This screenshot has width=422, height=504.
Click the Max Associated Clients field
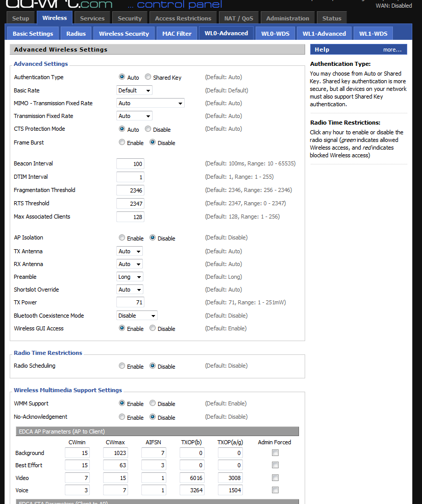click(131, 217)
